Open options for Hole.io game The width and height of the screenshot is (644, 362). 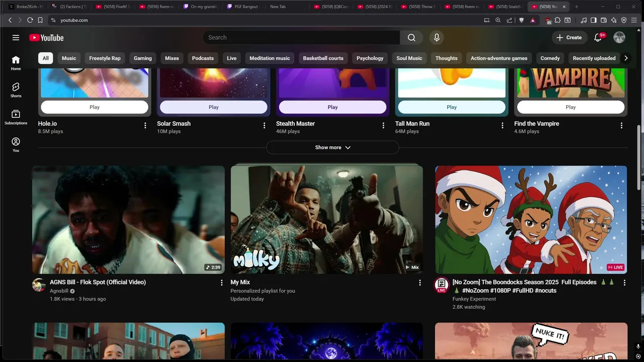coord(145,125)
